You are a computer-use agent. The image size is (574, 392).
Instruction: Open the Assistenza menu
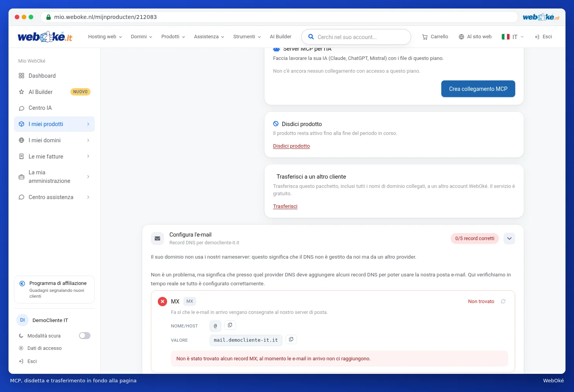(209, 37)
